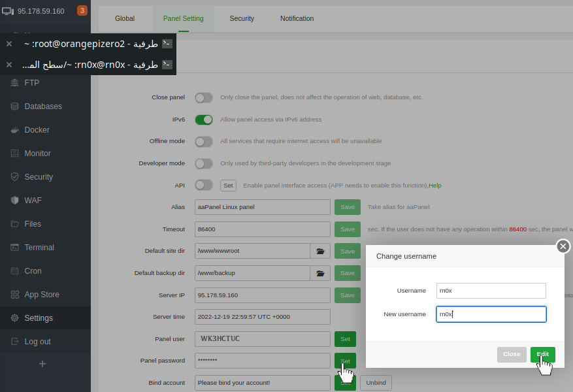The height and width of the screenshot is (392, 573).
Task: Click the Default site dir path field
Action: 252,251
